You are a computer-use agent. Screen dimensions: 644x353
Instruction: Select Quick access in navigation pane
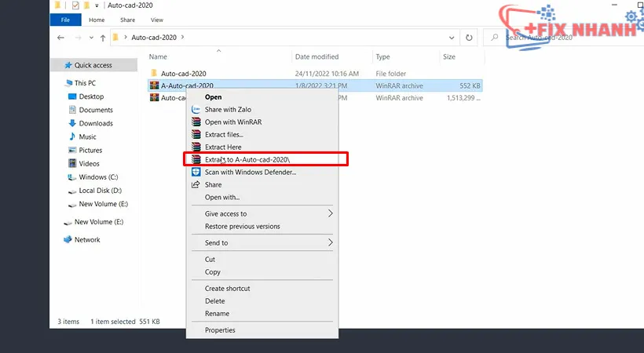click(x=93, y=65)
